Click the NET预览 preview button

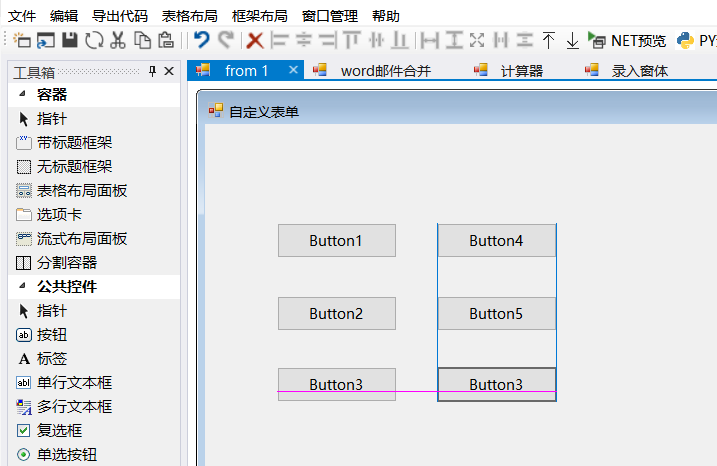coord(627,41)
